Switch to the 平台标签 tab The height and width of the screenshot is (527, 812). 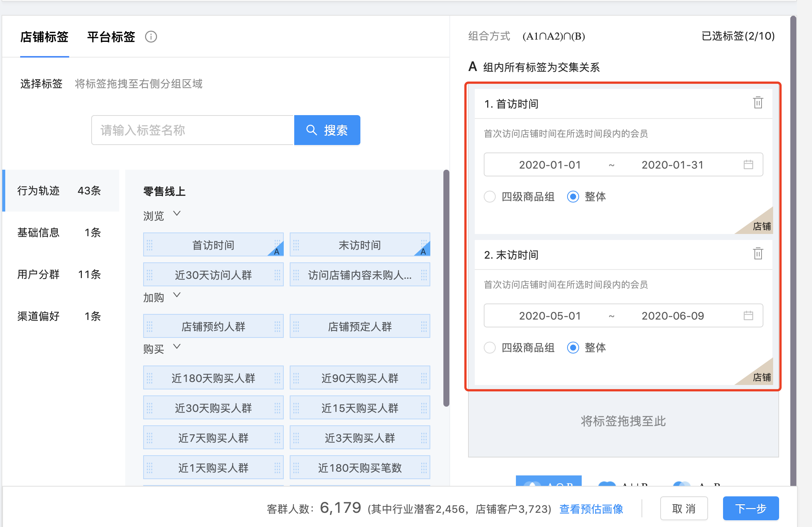click(x=111, y=37)
